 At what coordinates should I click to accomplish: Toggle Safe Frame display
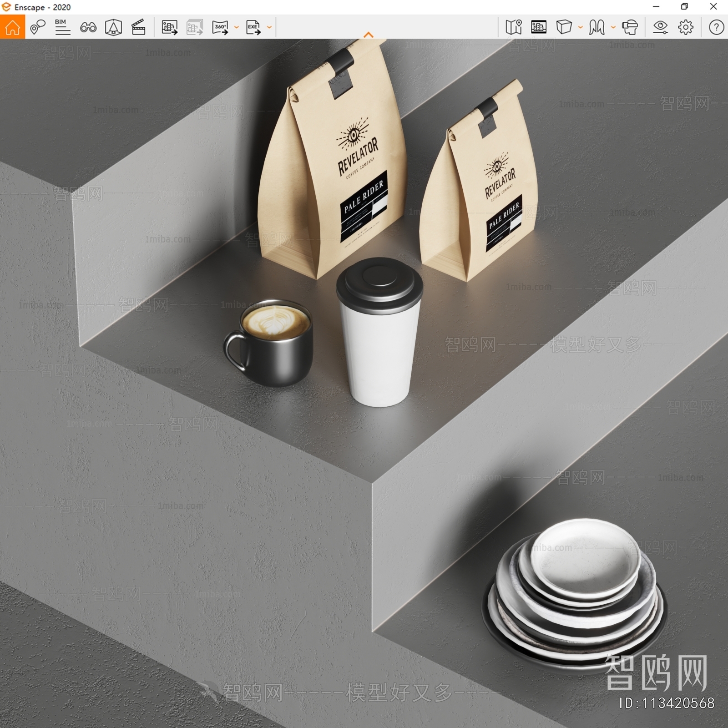pyautogui.click(x=539, y=27)
